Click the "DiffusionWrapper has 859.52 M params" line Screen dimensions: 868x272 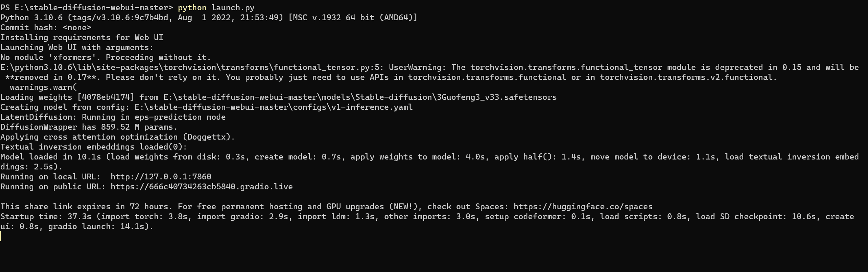pyautogui.click(x=89, y=127)
